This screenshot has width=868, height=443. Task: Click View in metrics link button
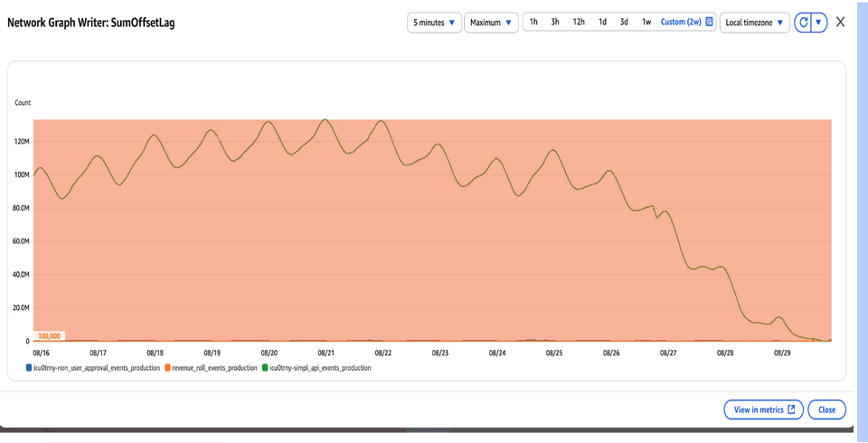pyautogui.click(x=763, y=410)
